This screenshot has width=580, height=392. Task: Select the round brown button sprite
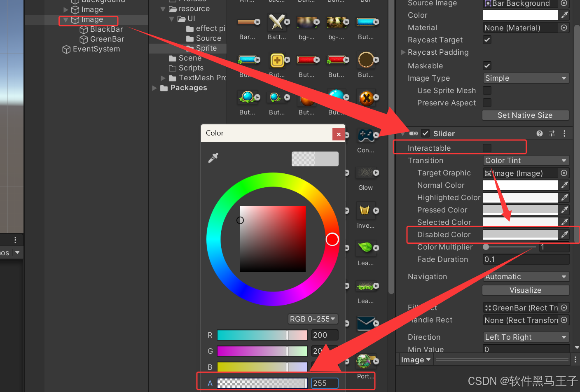click(366, 60)
